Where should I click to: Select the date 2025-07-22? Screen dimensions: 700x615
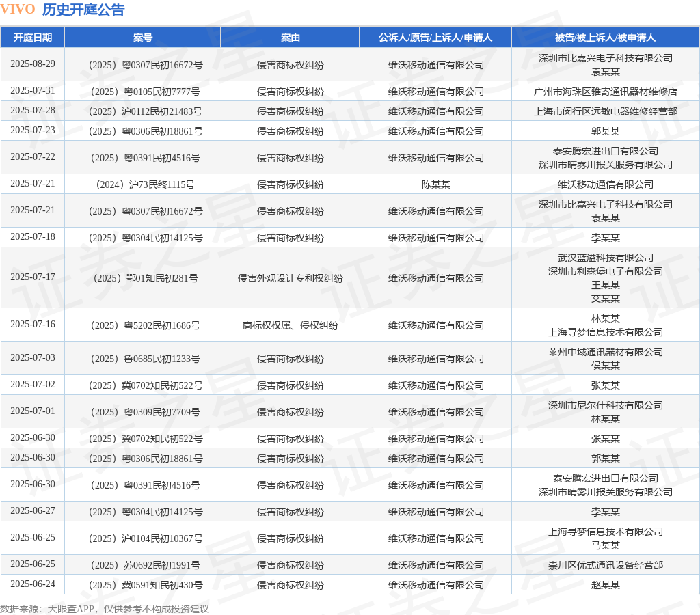click(x=33, y=156)
